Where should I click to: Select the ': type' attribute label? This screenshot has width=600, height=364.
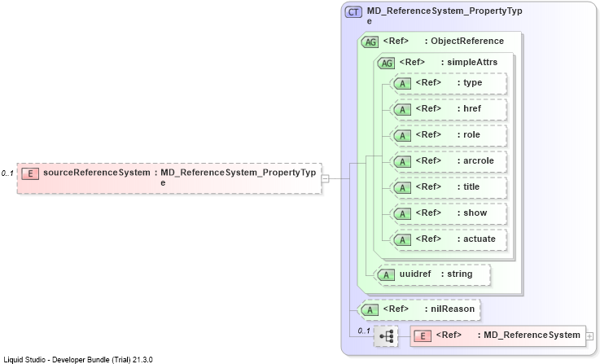tap(470, 83)
